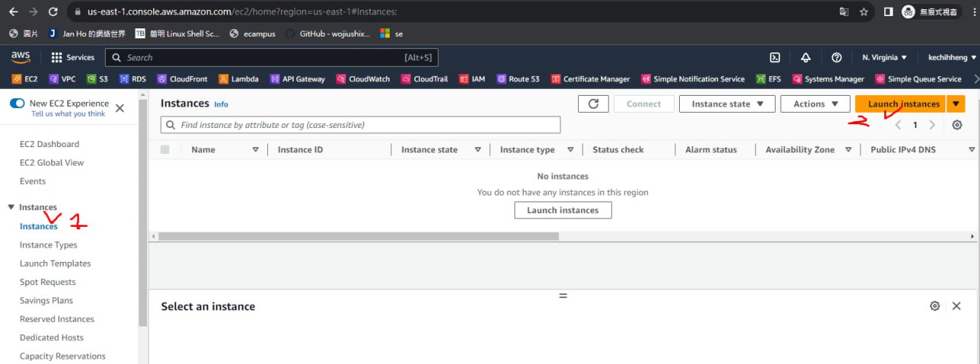Open the Services grid menu
The width and height of the screenshot is (980, 364).
click(x=73, y=57)
